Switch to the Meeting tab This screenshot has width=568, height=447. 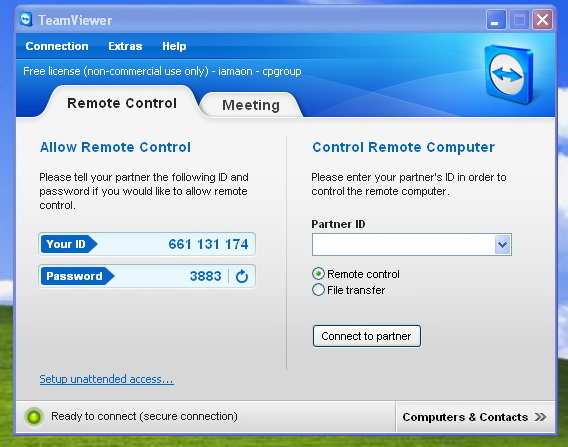tap(251, 105)
